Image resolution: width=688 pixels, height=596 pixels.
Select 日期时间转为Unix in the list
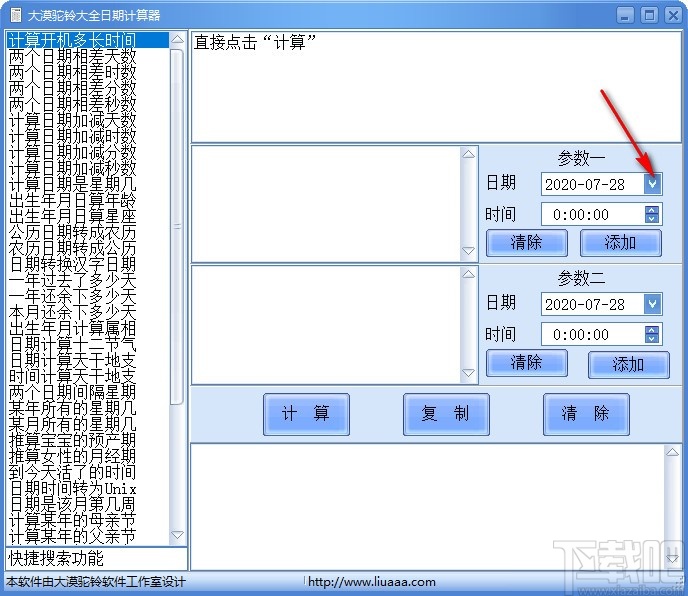[x=87, y=488]
